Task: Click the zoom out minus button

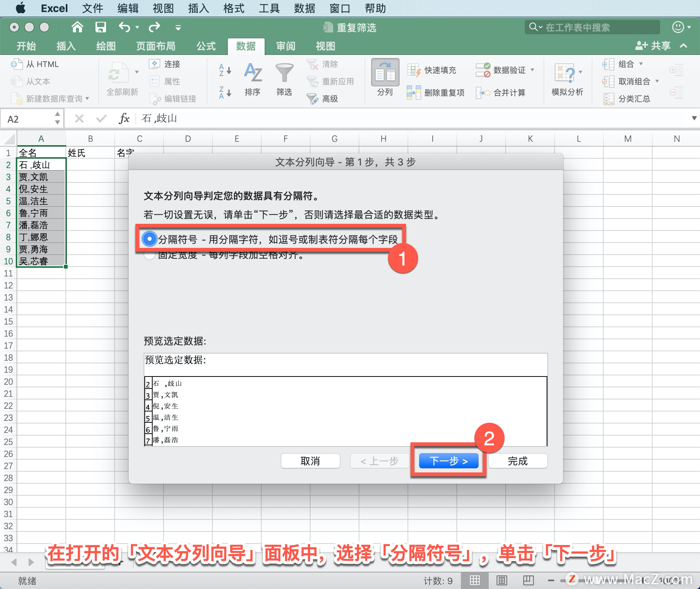Action: pos(551,580)
